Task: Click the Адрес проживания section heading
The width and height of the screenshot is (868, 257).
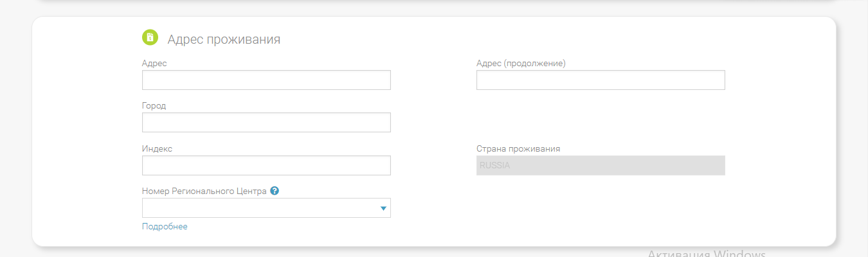Action: point(224,39)
